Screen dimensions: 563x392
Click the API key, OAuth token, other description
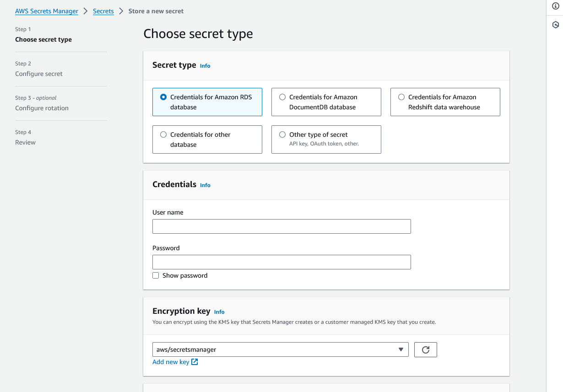[x=324, y=144]
